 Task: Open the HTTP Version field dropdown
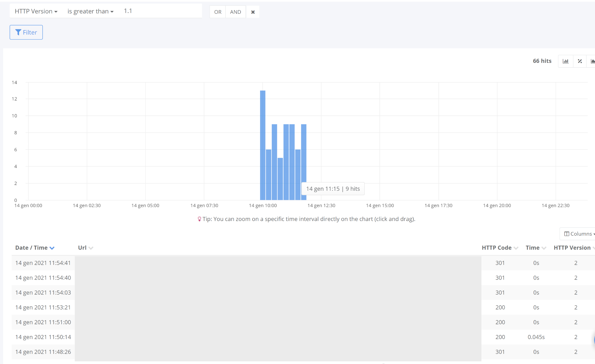tap(36, 11)
